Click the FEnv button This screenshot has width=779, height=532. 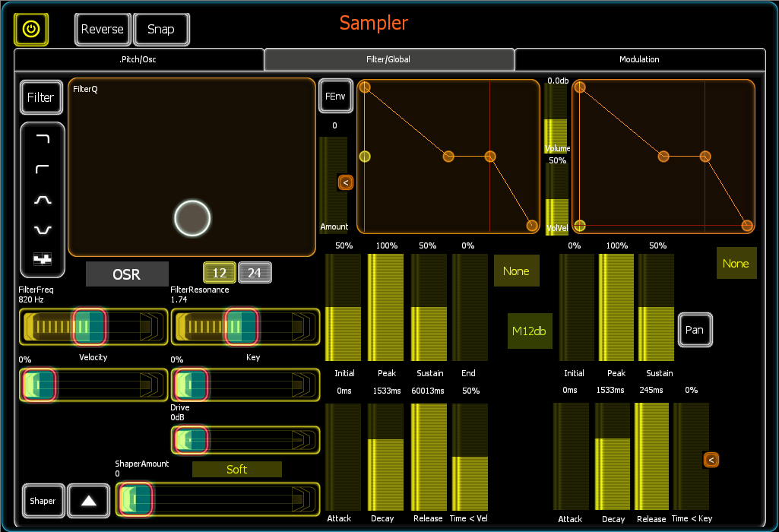click(x=335, y=97)
